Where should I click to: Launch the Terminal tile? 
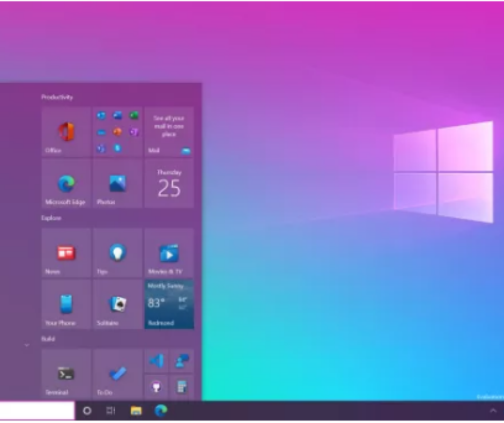point(66,374)
